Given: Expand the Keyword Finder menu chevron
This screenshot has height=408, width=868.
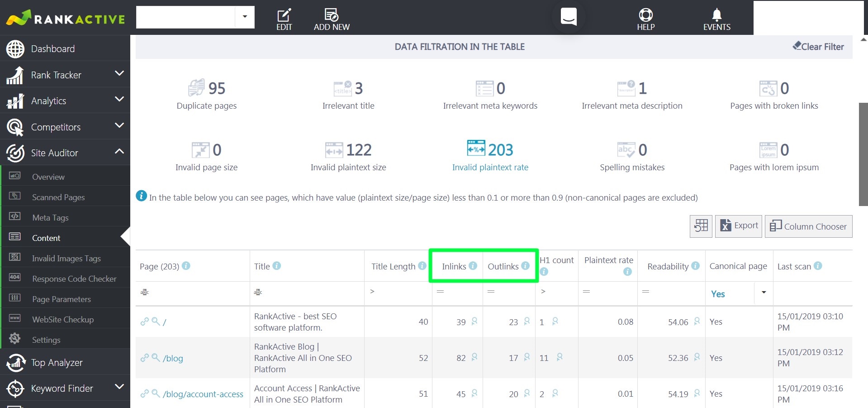Looking at the screenshot, I should [x=119, y=387].
